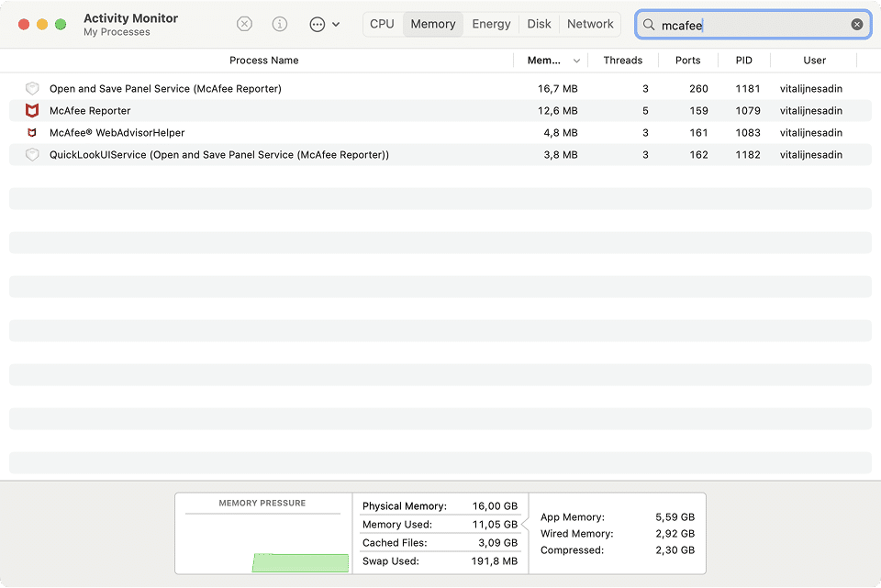Clear the search field with X icon
This screenshot has height=588, width=881.
click(857, 24)
